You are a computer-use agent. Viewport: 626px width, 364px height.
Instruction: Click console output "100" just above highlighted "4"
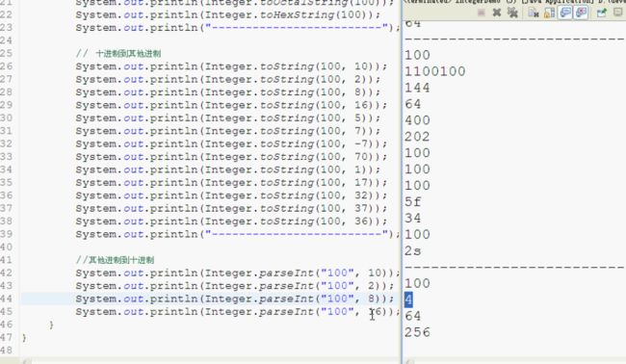[417, 283]
